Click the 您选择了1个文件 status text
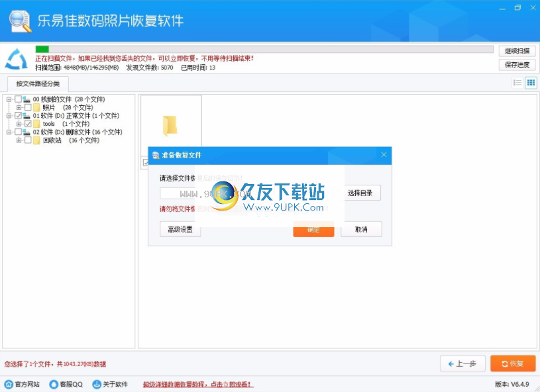Screen dimensions: 540x392 pyautogui.click(x=55, y=364)
